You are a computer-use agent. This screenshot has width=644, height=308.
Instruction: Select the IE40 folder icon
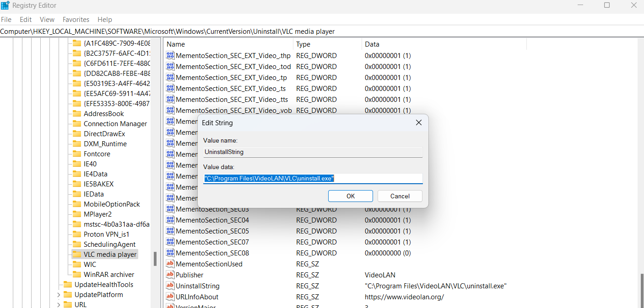click(76, 164)
